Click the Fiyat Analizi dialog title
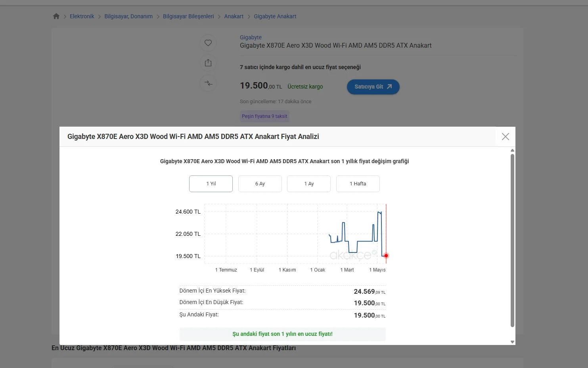Image resolution: width=588 pixels, height=368 pixels. coord(193,137)
